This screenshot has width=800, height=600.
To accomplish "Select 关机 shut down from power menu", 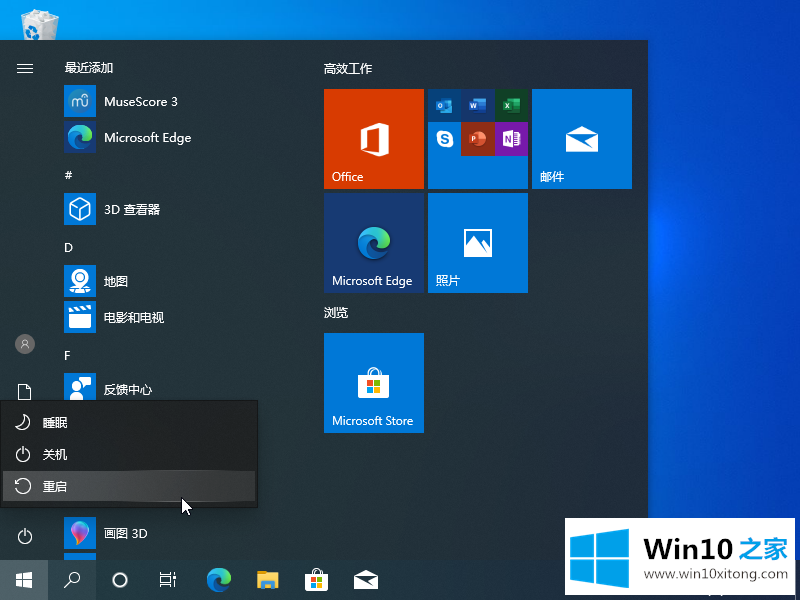I will coord(129,454).
